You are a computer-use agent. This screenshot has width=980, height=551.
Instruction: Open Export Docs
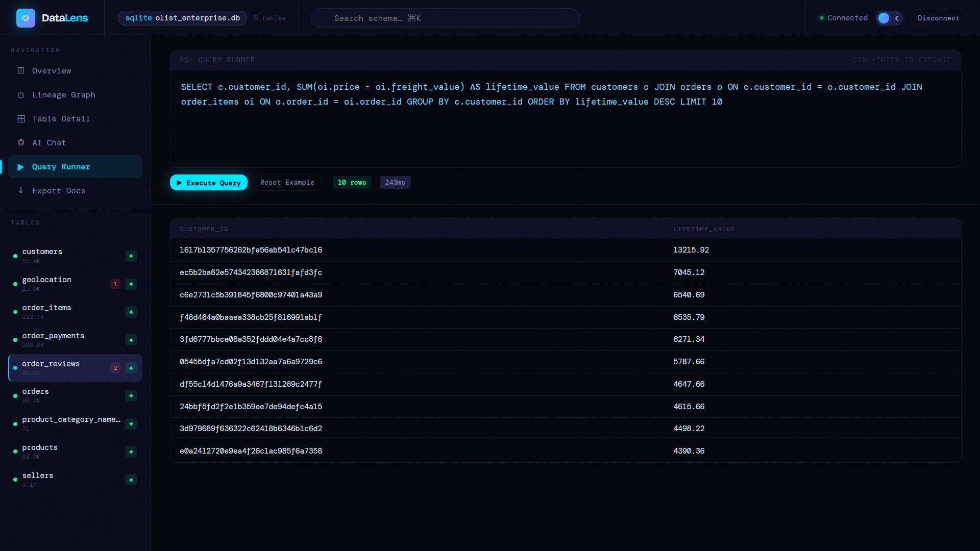click(75, 191)
